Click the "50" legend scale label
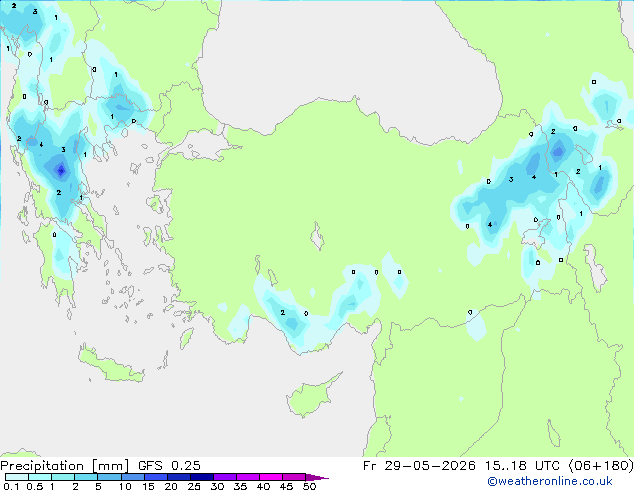 (x=309, y=486)
